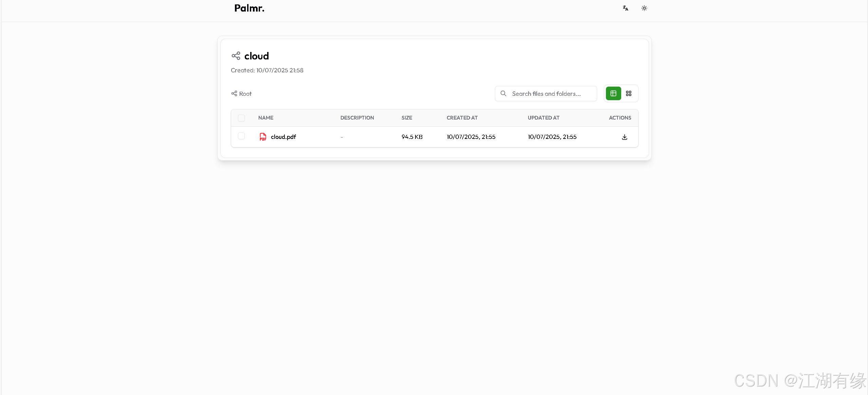Click the DESCRIPTION column header

[357, 118]
